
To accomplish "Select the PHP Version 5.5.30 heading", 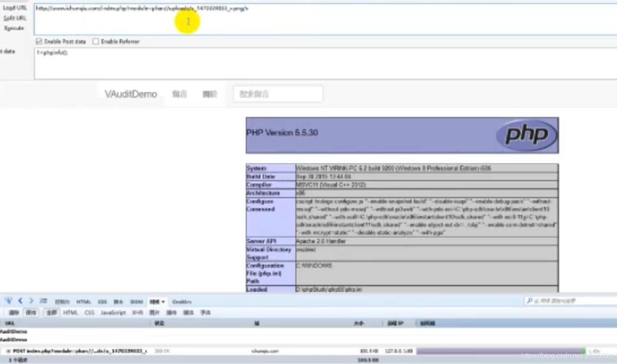I will (282, 133).
